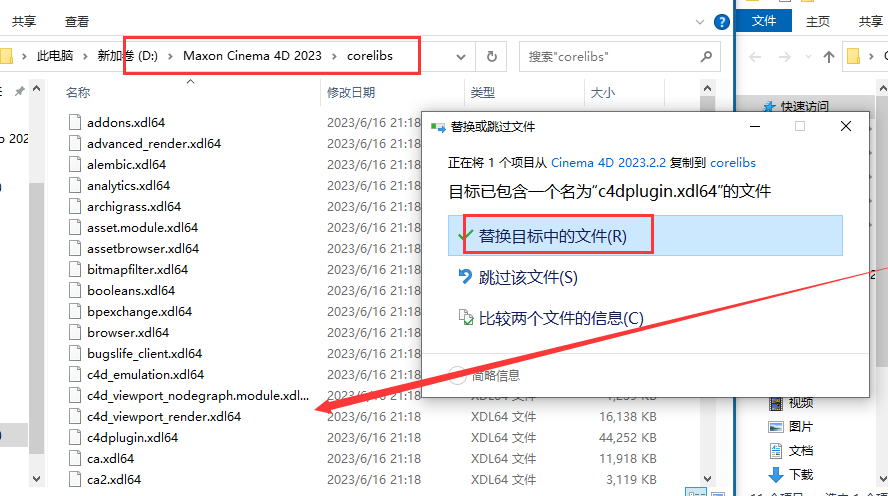Open the 主页 tab in right window
888x496 pixels.
point(818,22)
